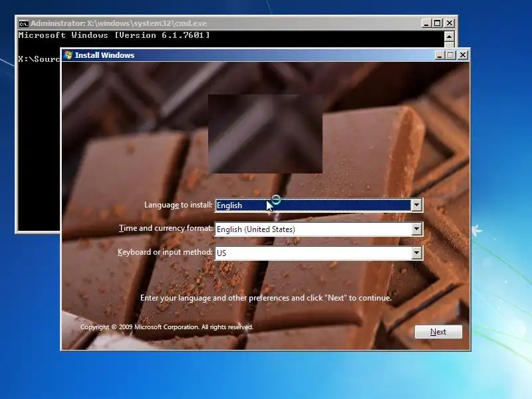Click the Copyright 2009 Microsoft Corporation text
Viewport: 532px width, 399px height.
(x=167, y=327)
